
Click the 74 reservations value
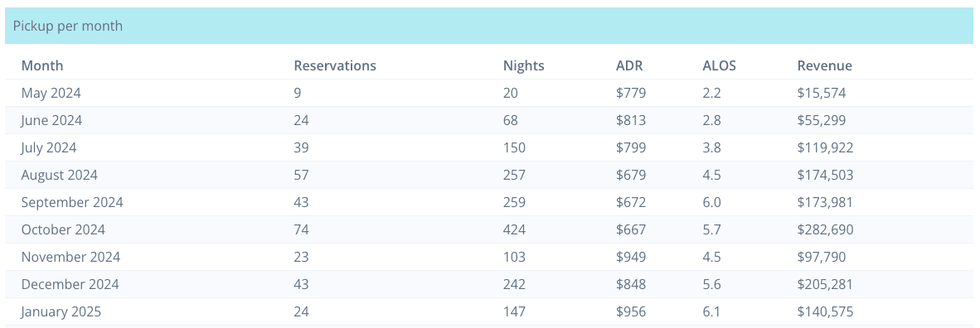[x=301, y=230]
